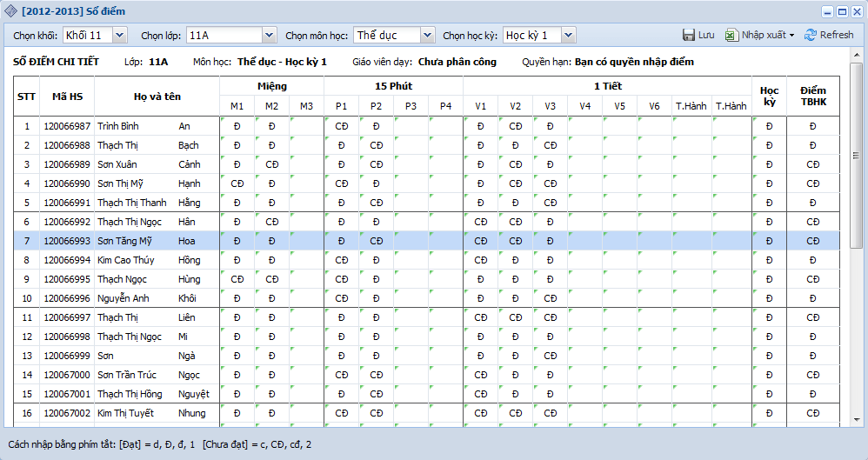
Task: Open the Chọn môn học dropdown
Action: (x=426, y=35)
